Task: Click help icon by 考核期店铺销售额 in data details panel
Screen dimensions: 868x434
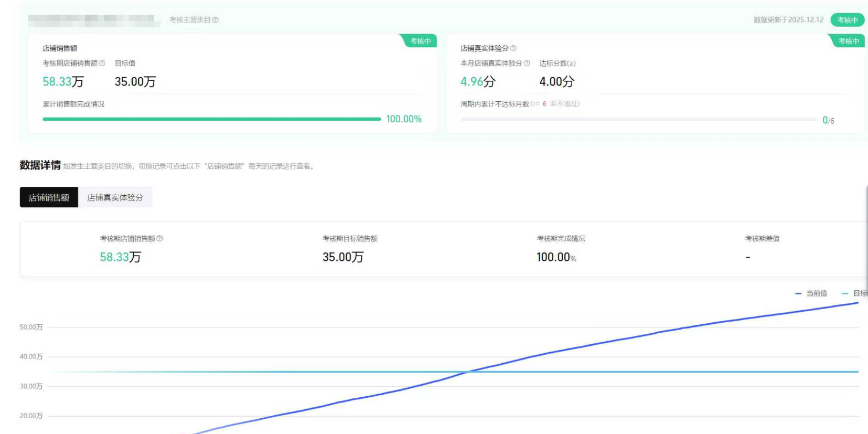Action: (160, 238)
